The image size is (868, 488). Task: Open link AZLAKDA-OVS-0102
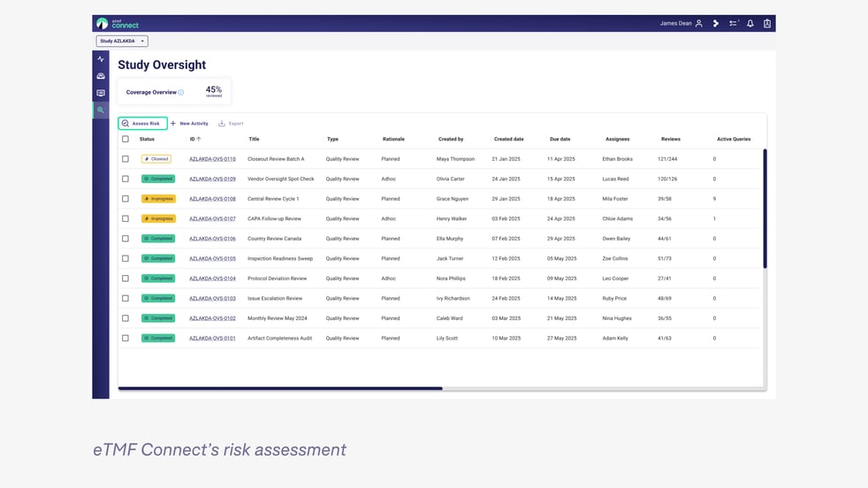[212, 318]
